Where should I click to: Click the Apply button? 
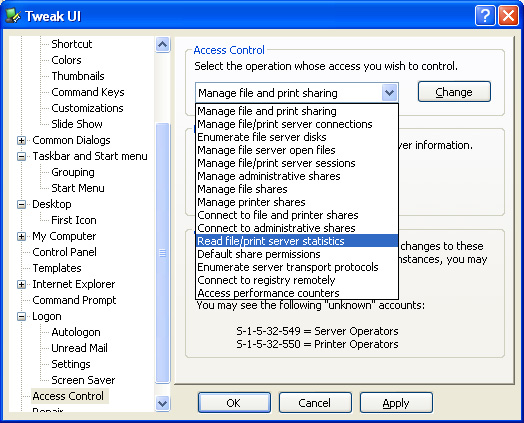click(x=396, y=403)
